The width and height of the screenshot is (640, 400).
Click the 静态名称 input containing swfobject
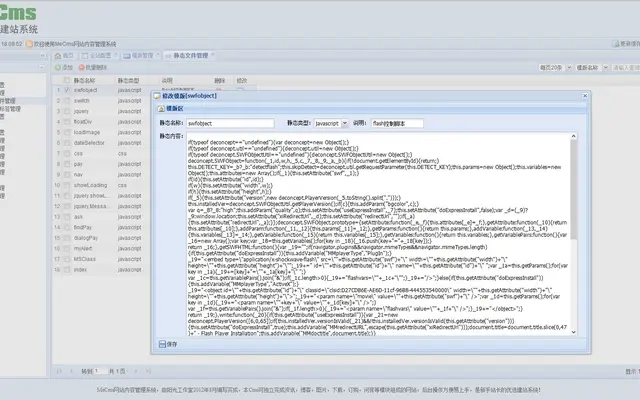pyautogui.click(x=230, y=123)
